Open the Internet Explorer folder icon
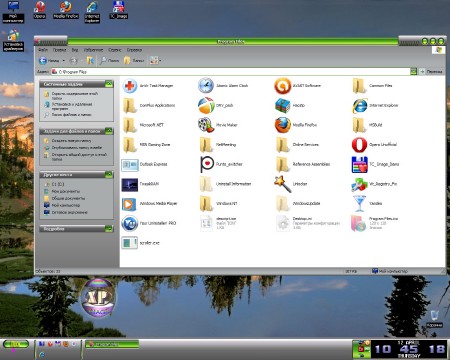450x360 pixels. (359, 105)
